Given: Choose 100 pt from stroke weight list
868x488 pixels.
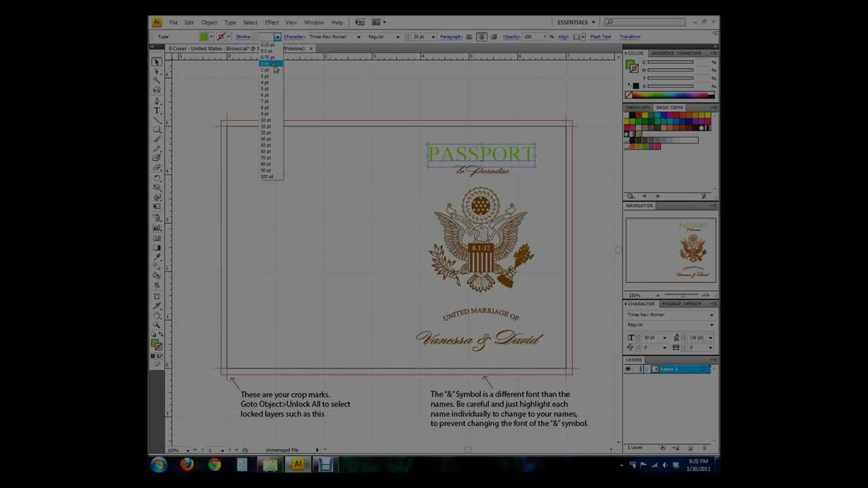Looking at the screenshot, I should pyautogui.click(x=271, y=177).
